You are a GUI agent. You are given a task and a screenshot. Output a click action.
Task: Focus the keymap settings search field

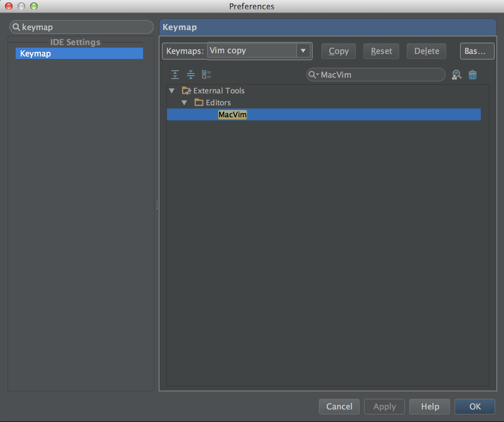coord(82,27)
